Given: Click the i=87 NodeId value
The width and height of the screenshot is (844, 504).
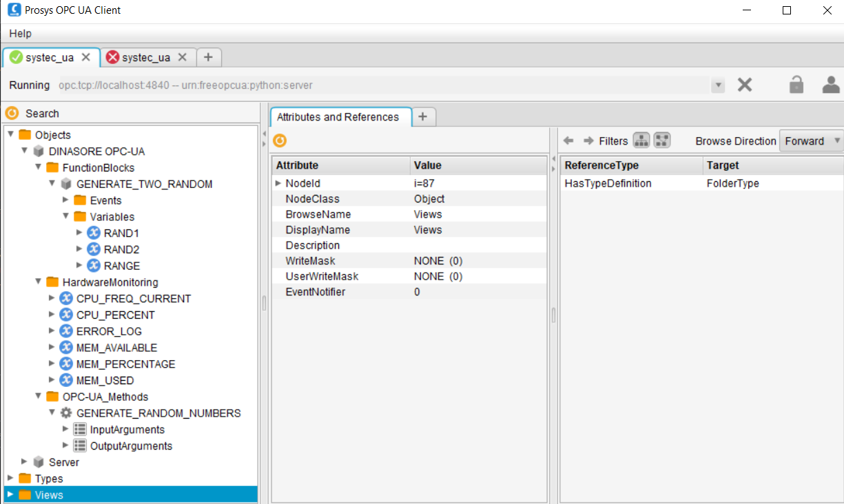Looking at the screenshot, I should 424,183.
